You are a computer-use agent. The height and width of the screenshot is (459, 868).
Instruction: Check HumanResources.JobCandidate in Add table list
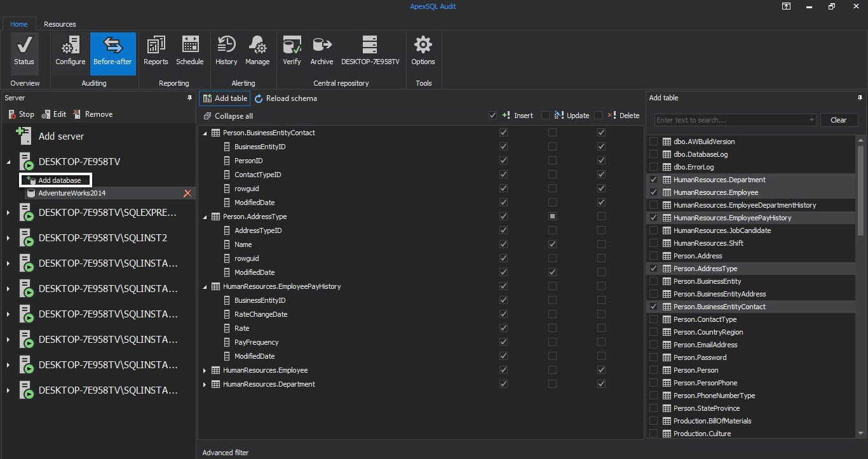[654, 230]
